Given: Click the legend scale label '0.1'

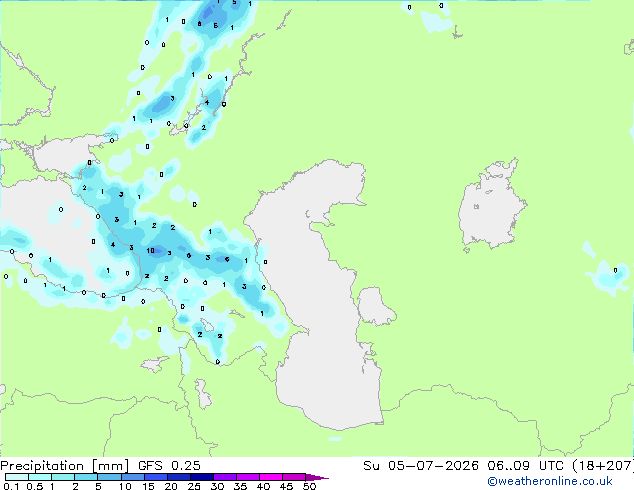Looking at the screenshot, I should (x=12, y=486).
